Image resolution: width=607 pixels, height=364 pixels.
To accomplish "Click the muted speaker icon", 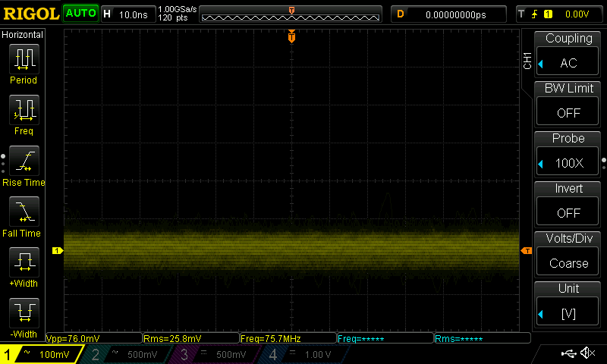I will [x=587, y=353].
